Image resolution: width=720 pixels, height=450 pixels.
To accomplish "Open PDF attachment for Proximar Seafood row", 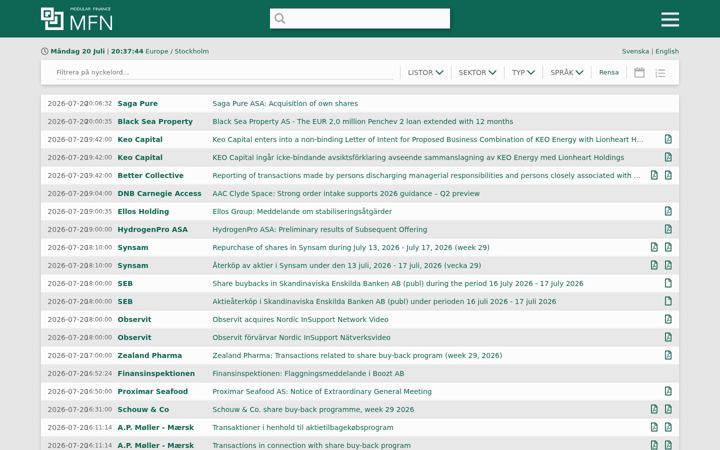I will click(668, 391).
